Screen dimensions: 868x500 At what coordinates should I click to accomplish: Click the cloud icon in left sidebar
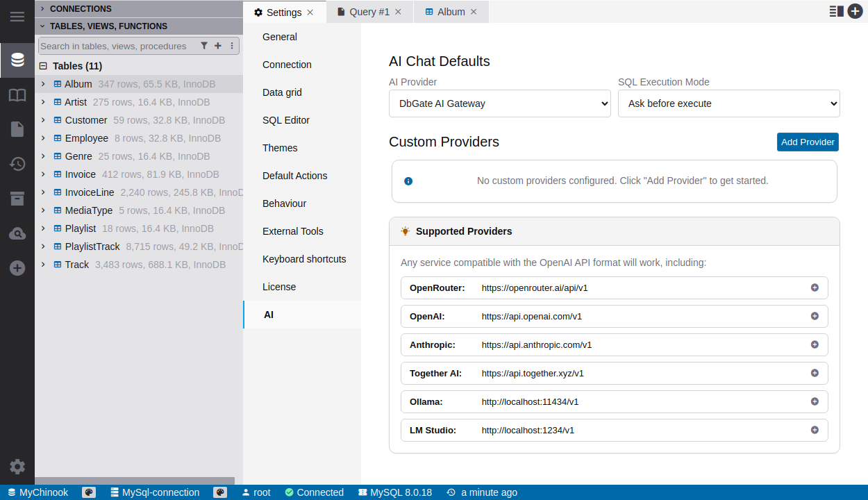click(x=17, y=233)
